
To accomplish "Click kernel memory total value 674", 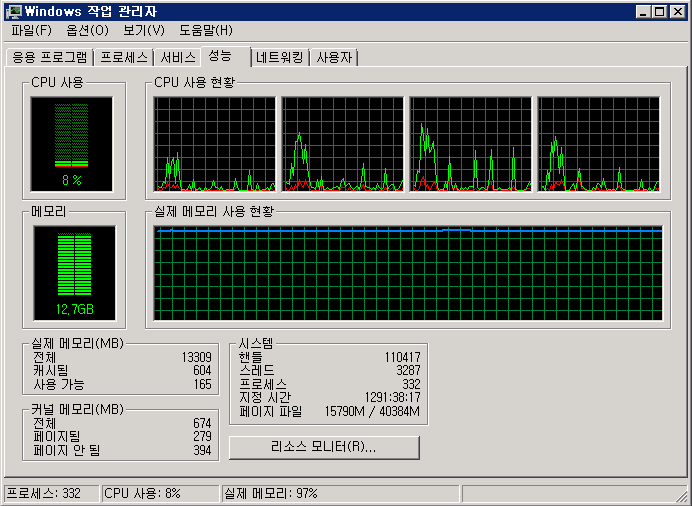I will coord(202,423).
